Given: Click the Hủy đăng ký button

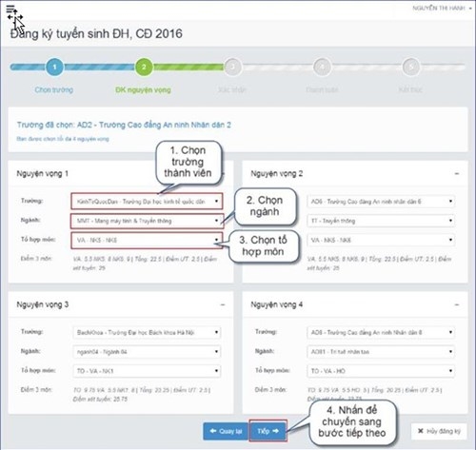Looking at the screenshot, I should pos(439,431).
